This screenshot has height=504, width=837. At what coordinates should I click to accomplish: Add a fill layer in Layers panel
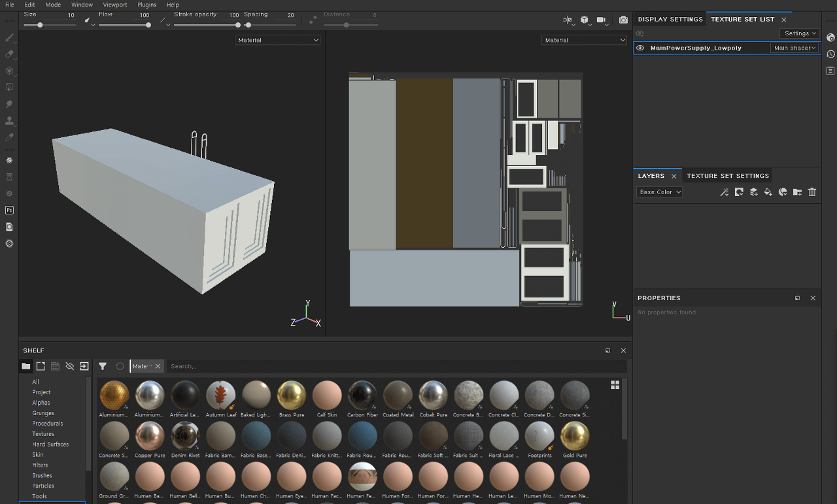tap(768, 192)
